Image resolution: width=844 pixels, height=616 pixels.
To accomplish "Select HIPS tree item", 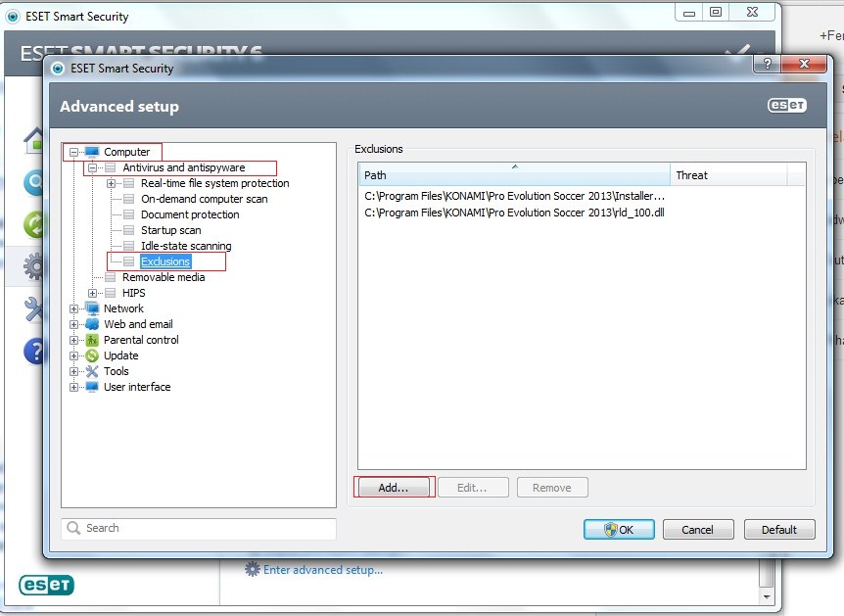I will point(133,293).
